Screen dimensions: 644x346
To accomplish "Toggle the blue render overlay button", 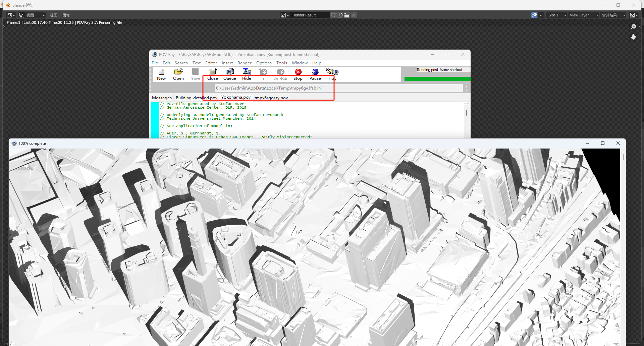I will point(534,15).
